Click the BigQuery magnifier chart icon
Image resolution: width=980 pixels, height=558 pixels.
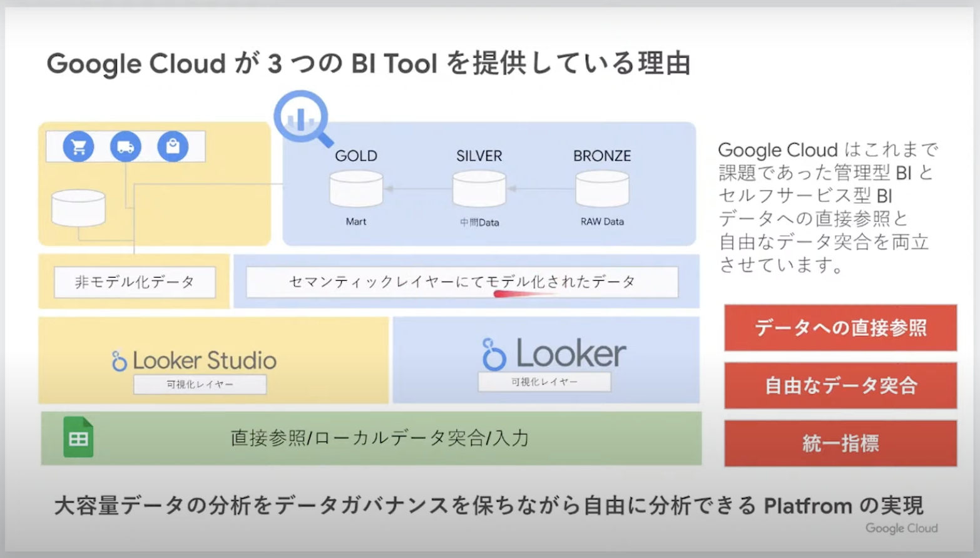303,119
